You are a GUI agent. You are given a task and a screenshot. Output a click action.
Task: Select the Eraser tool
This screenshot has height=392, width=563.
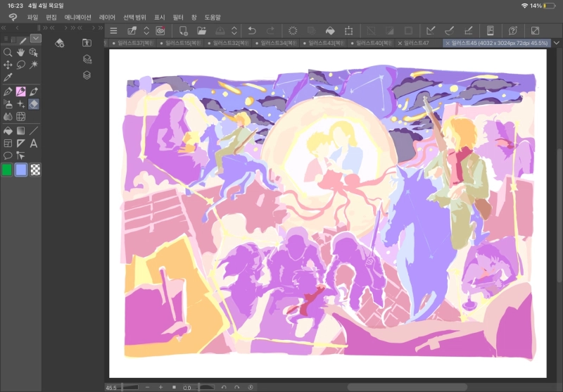(x=33, y=103)
